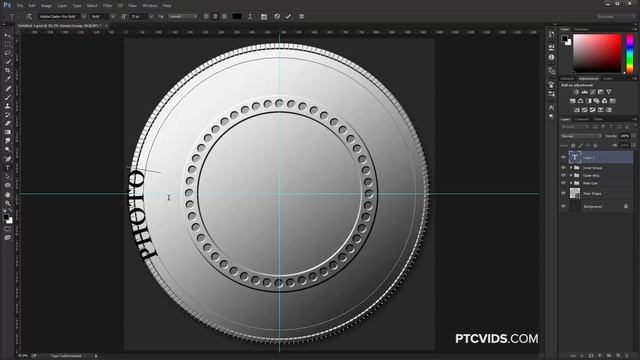
Task: Hide the Background layer
Action: pyautogui.click(x=564, y=207)
